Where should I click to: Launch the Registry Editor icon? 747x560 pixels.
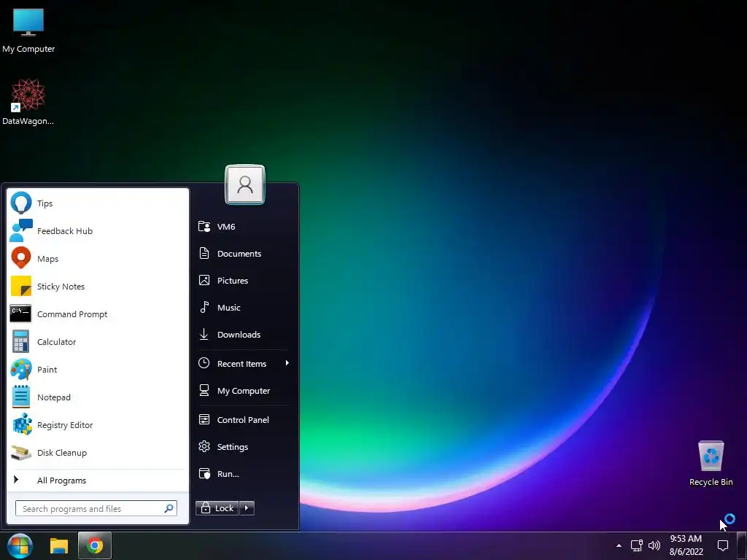(x=22, y=424)
